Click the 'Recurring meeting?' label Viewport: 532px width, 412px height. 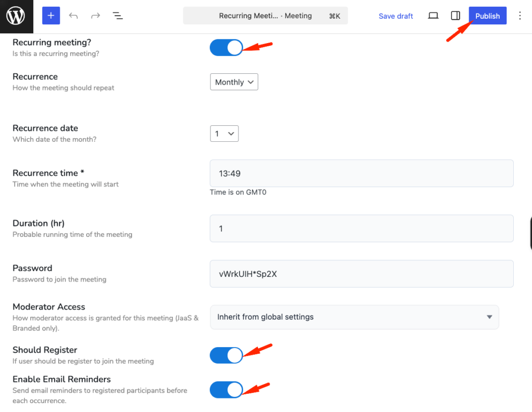point(52,43)
